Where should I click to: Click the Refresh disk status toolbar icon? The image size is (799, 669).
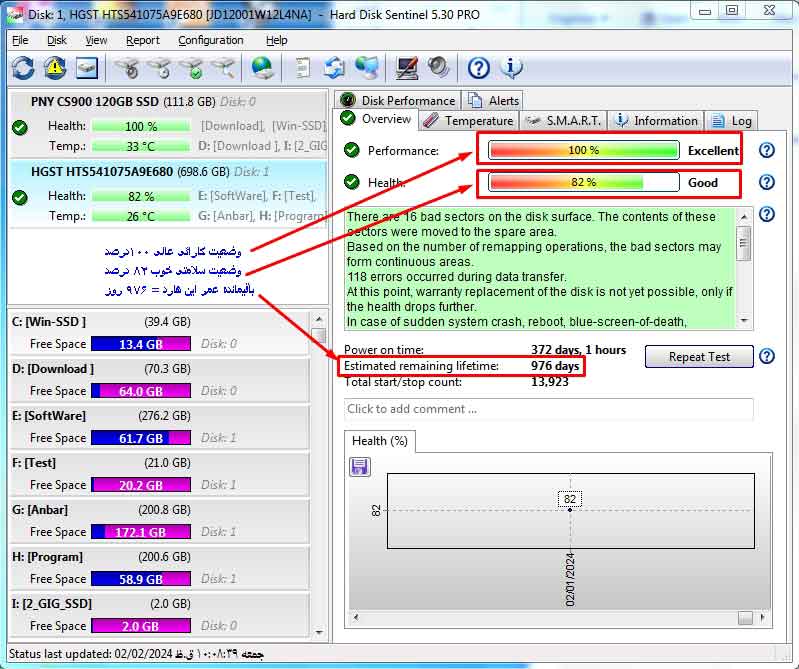click(23, 68)
